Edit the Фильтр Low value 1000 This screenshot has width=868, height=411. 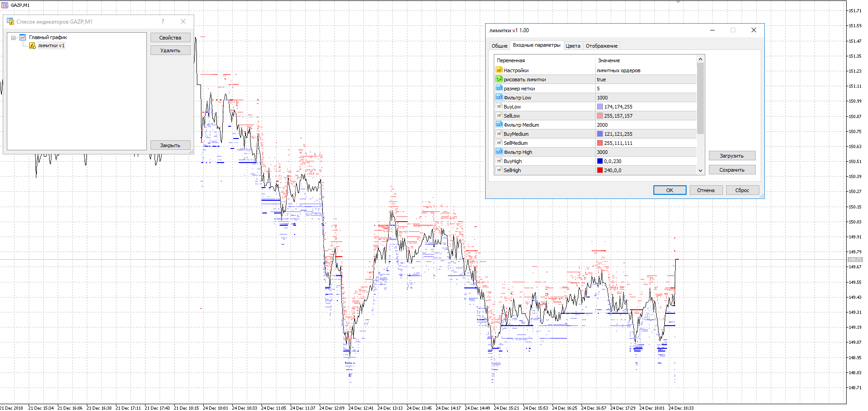coord(646,98)
